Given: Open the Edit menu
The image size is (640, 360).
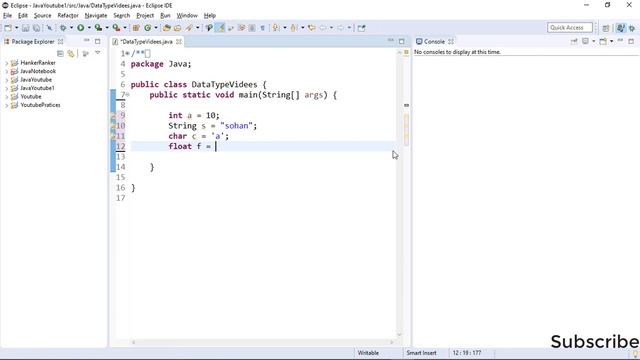Looking at the screenshot, I should (x=23, y=16).
